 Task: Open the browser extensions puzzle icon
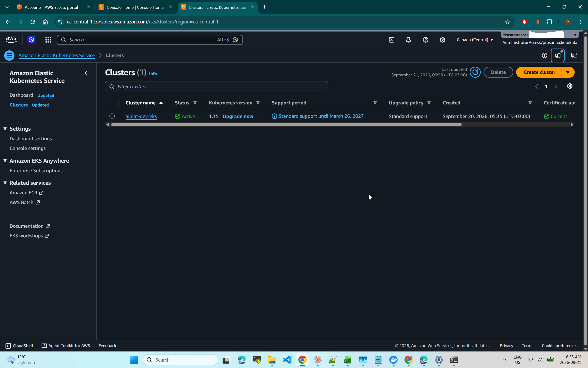[550, 22]
